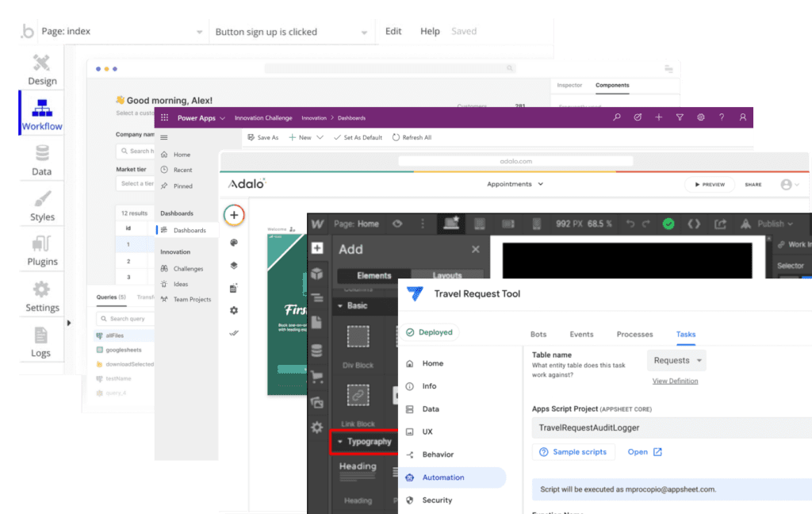The image size is (812, 514).
Task: Toggle the Power Apps hamburger navigation menu
Action: point(164,137)
